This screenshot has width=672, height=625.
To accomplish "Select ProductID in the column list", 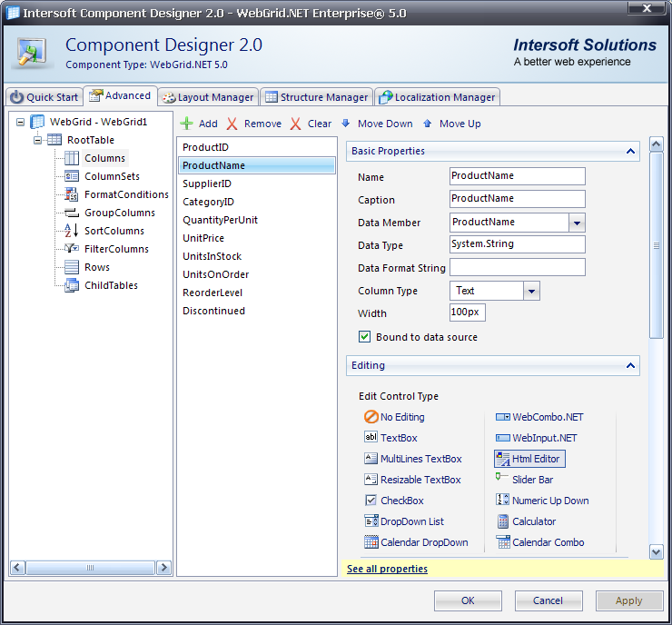I will (257, 147).
